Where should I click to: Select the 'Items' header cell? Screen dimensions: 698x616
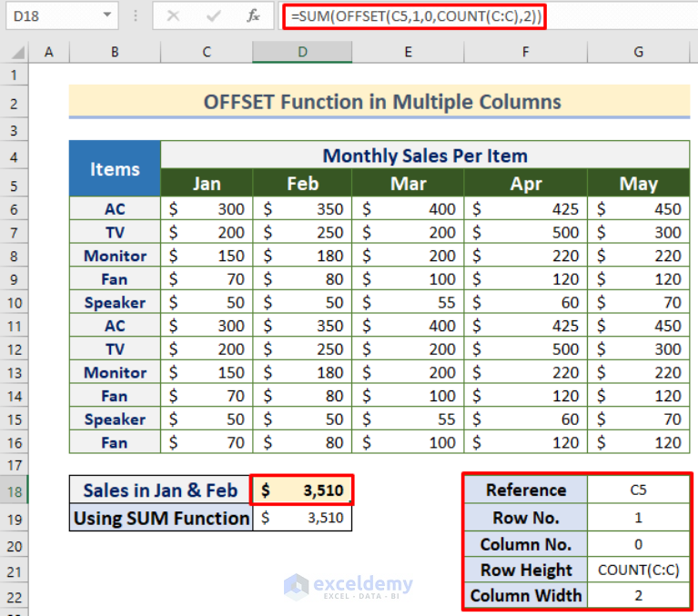tap(115, 168)
